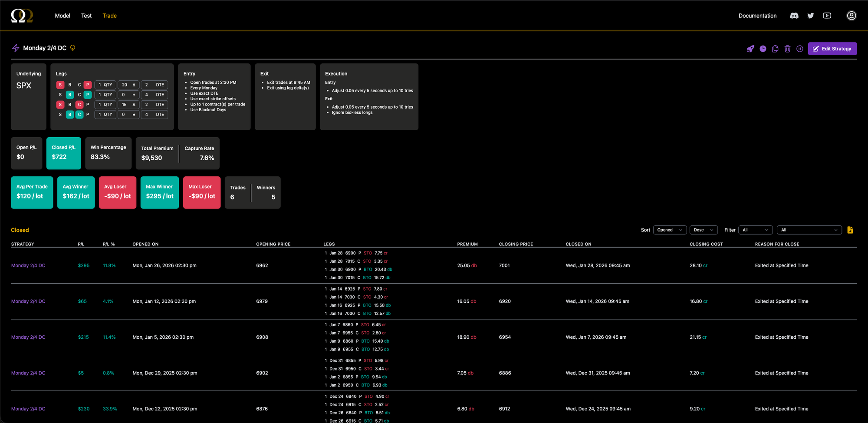Open the Sort by Opened dropdown
The height and width of the screenshot is (423, 868).
click(670, 230)
